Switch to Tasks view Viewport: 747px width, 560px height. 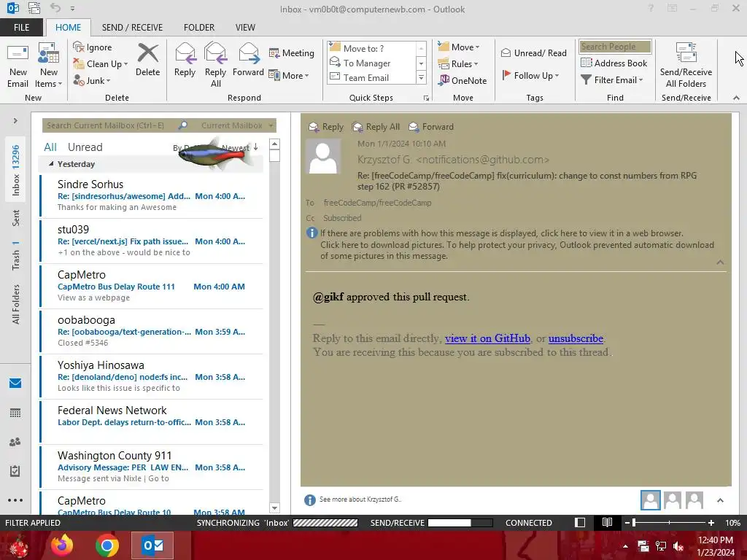pos(15,471)
